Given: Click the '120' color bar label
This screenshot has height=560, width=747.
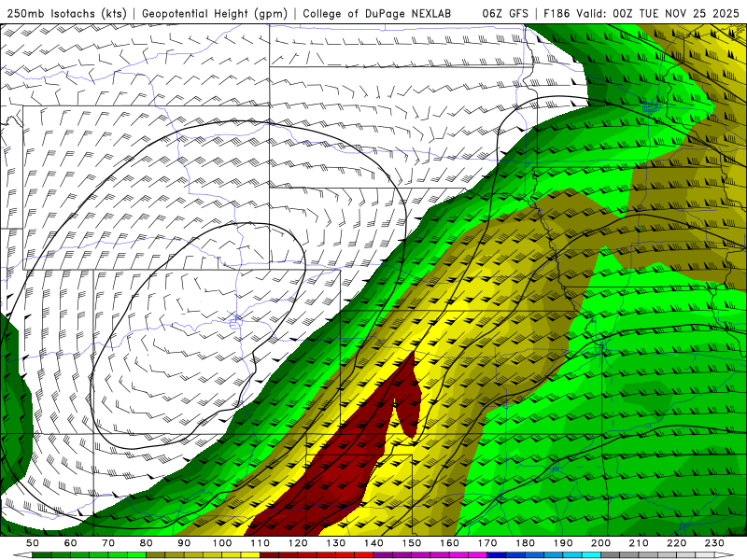Looking at the screenshot, I should pos(298,543).
